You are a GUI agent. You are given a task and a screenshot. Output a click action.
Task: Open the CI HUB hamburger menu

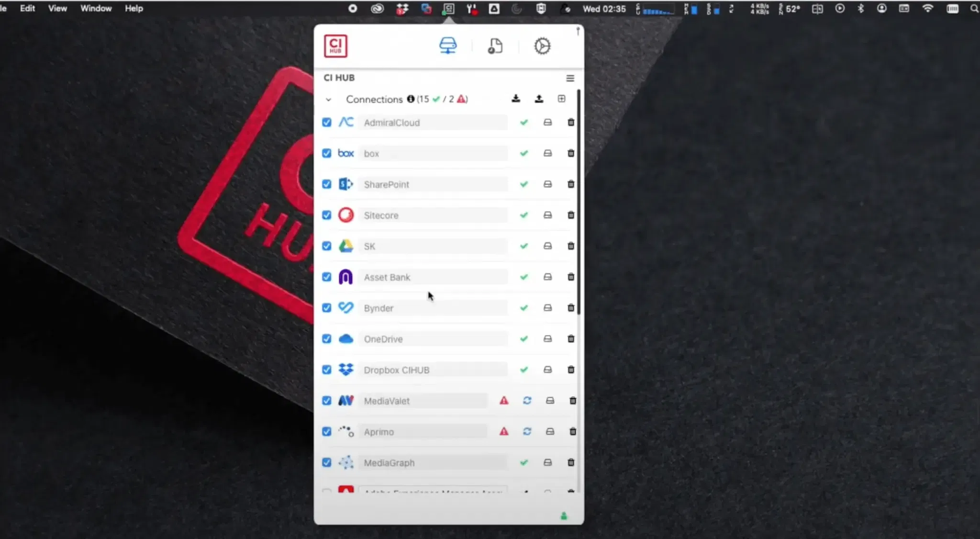[x=570, y=78]
